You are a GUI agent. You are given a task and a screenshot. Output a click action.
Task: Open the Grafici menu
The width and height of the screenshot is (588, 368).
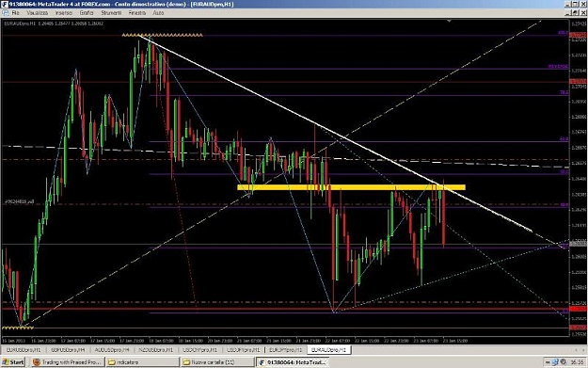click(x=87, y=13)
